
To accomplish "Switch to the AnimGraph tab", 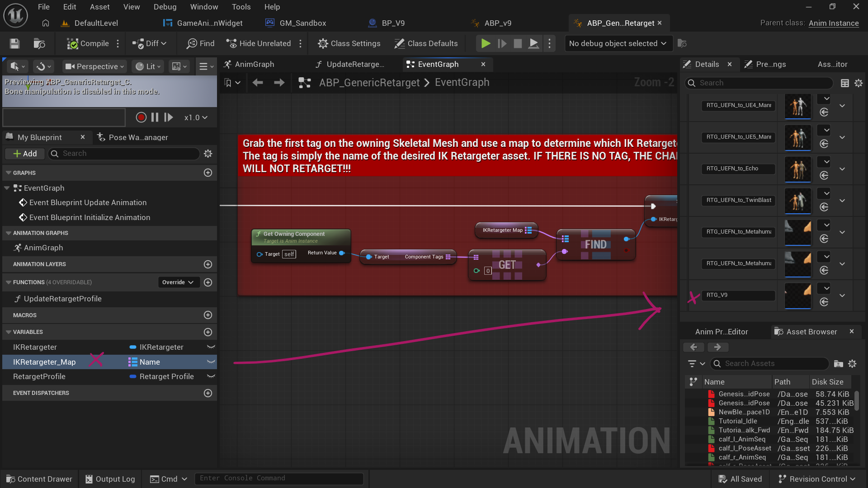I will pyautogui.click(x=254, y=64).
